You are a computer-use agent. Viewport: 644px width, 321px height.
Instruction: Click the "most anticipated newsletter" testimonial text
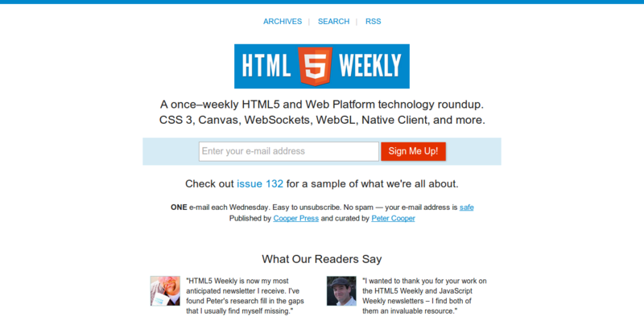[x=246, y=296]
